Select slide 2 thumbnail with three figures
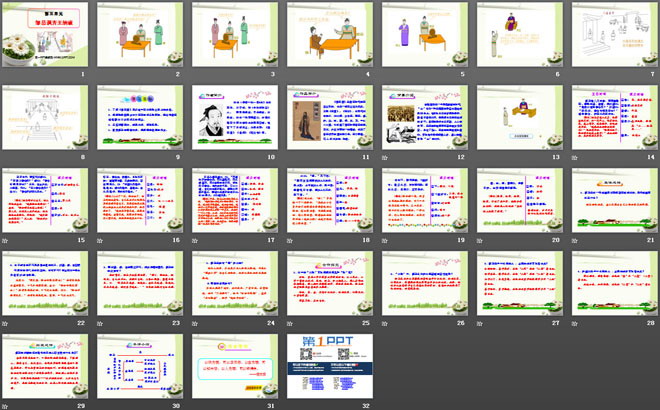The width and height of the screenshot is (660, 410). [x=140, y=34]
